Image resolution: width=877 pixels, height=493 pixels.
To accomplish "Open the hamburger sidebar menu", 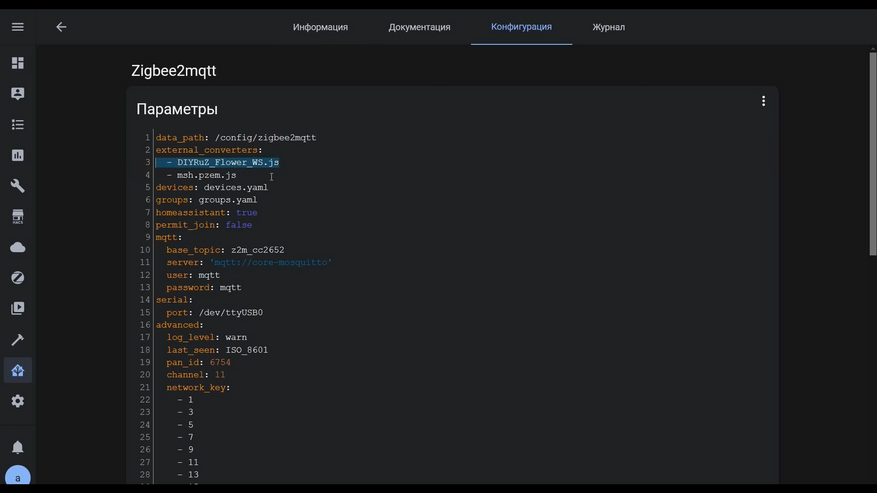I will [17, 27].
